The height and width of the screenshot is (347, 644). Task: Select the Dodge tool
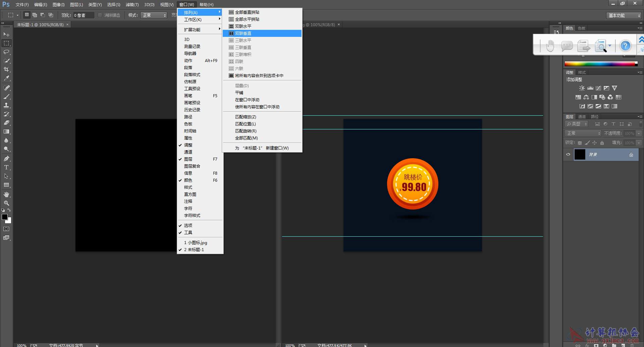pyautogui.click(x=6, y=149)
